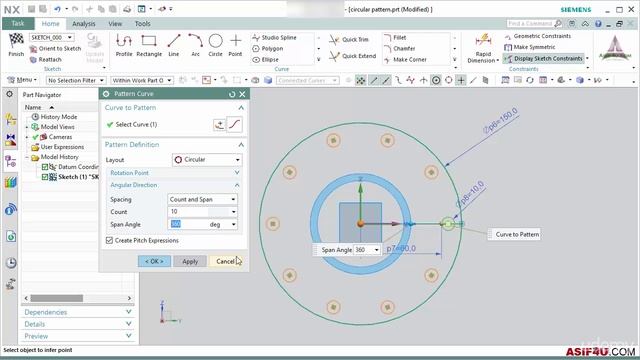Select the Cameras tree item
Viewport: 640px width, 360px height.
[60, 137]
